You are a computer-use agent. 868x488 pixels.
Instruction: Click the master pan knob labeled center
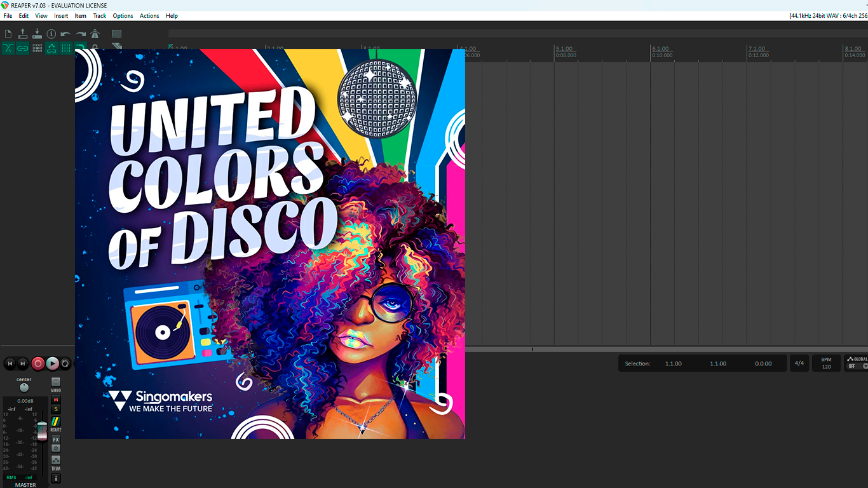click(x=24, y=388)
